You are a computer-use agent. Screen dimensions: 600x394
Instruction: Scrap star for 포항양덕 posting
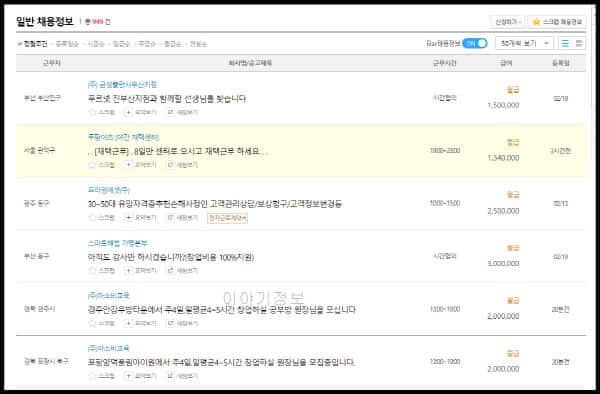92,376
